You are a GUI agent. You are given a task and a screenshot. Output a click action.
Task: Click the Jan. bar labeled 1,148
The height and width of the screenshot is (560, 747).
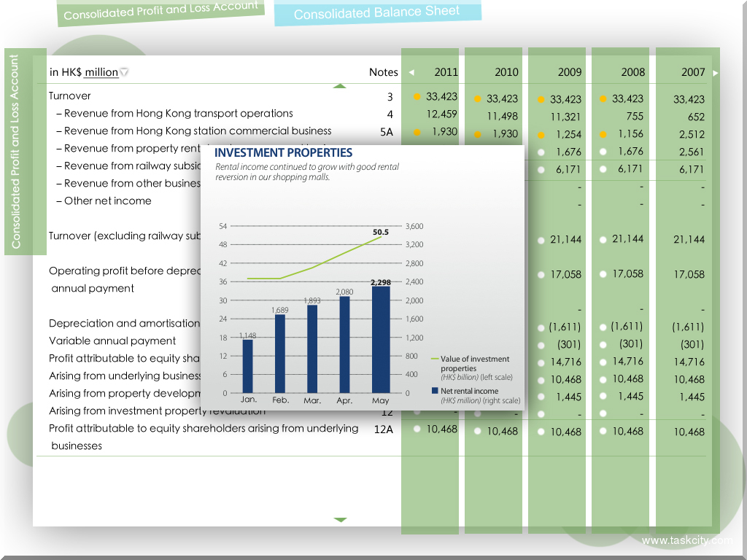[x=247, y=366]
